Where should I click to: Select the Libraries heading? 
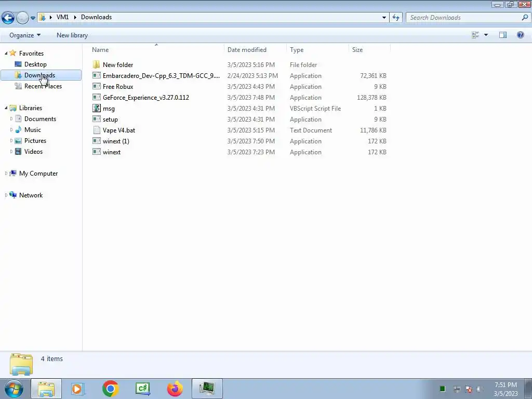tap(31, 108)
